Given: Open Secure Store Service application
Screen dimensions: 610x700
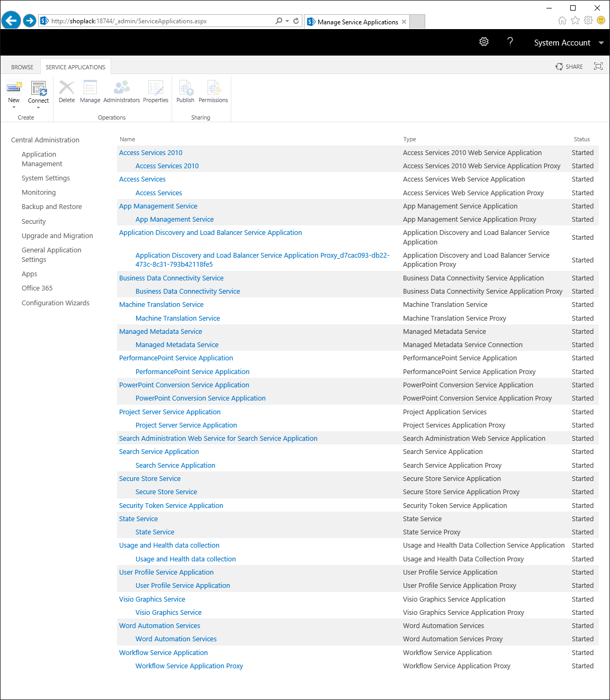Looking at the screenshot, I should tap(150, 479).
